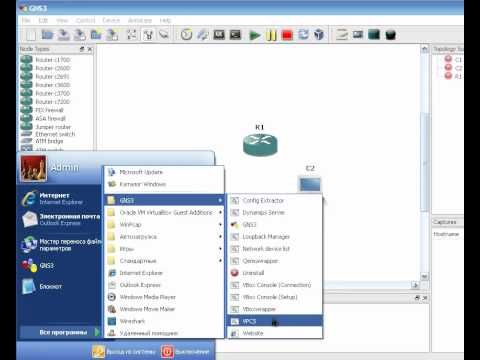Image resolution: width=480 pixels, height=360 pixels.
Task: Open the Edit menu
Action: coord(43,20)
